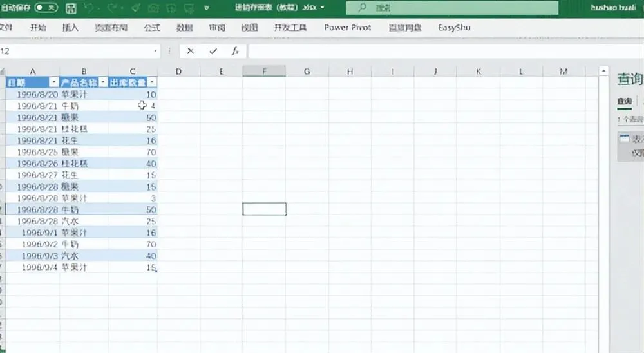Select column K header

point(478,72)
